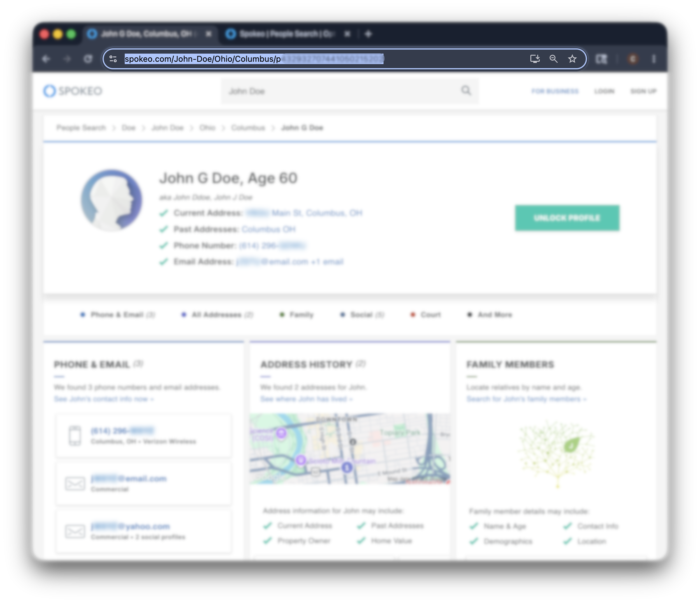
Task: Click the John G Doe profile silhouette
Action: tap(112, 200)
